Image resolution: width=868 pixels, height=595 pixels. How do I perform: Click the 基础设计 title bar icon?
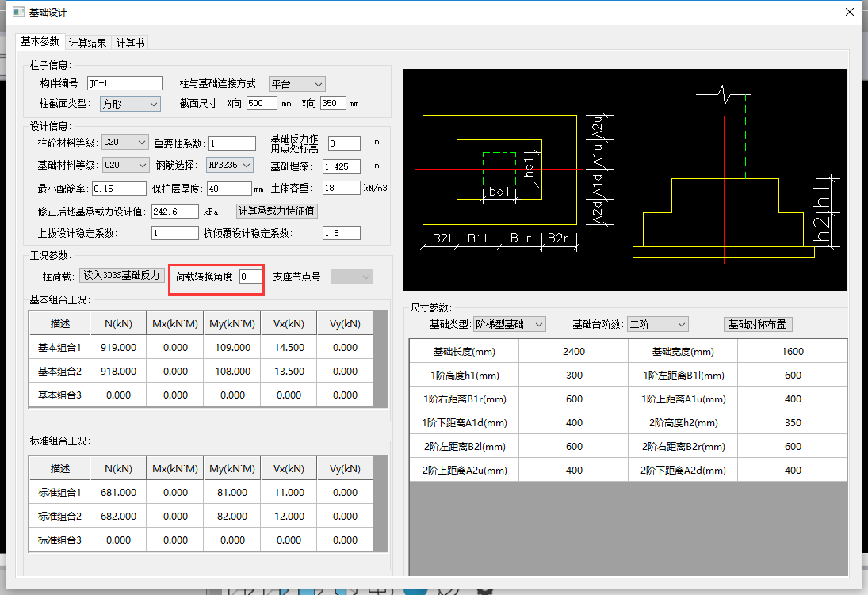tap(19, 12)
